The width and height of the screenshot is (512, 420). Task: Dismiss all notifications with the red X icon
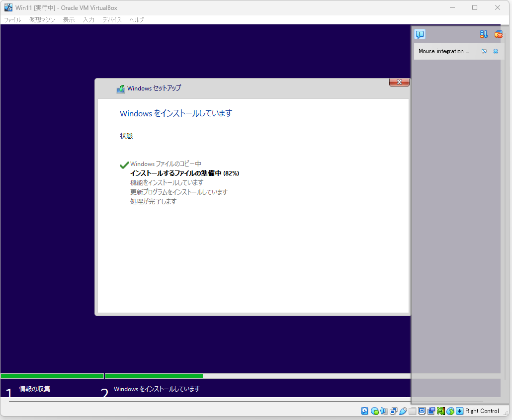tap(498, 34)
